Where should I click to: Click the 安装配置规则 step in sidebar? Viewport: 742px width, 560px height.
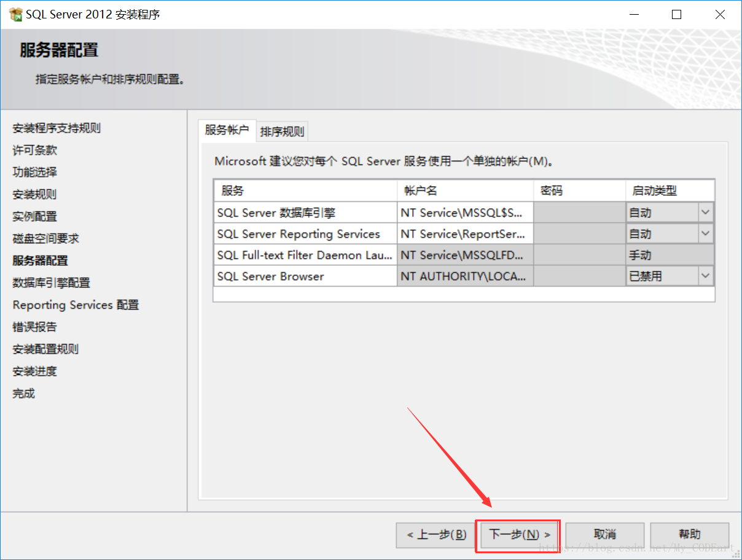(x=46, y=349)
